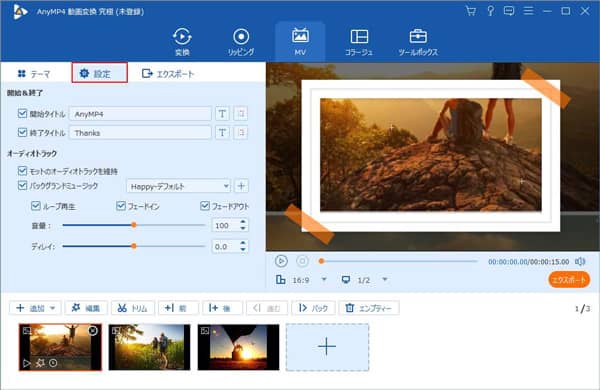Image resolution: width=600 pixels, height=390 pixels.
Task: Click duration icon beside start title
Action: pyautogui.click(x=241, y=113)
